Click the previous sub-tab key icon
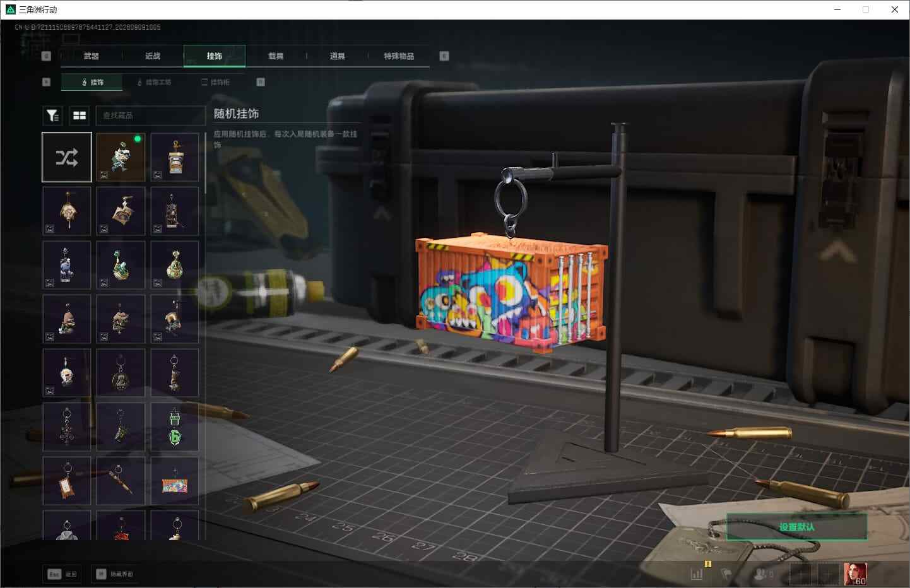 (x=46, y=82)
